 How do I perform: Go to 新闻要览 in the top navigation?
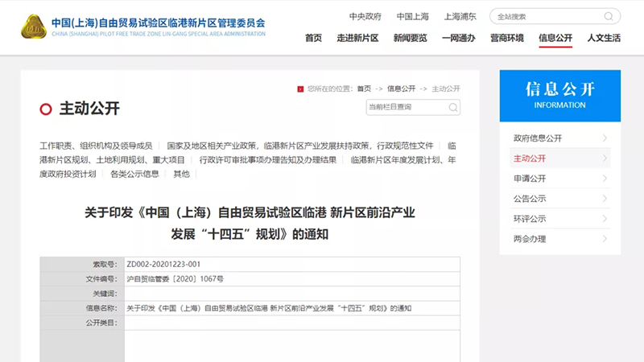[x=410, y=38]
